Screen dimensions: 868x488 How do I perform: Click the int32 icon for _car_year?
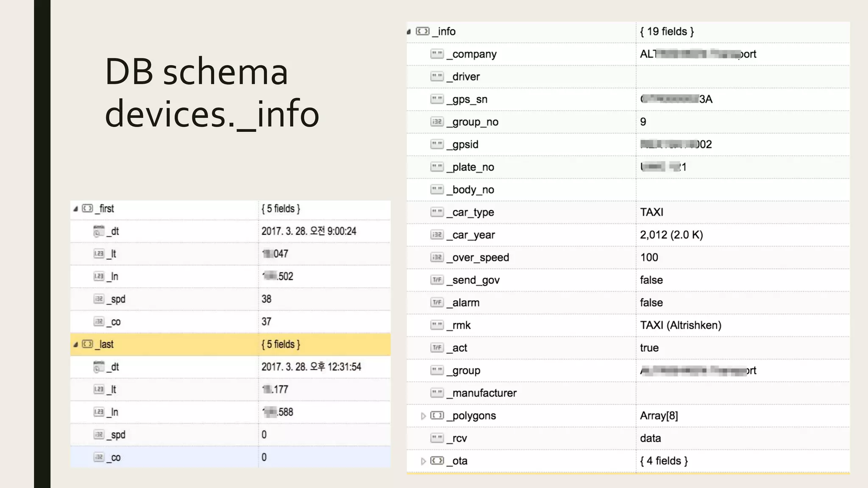437,235
